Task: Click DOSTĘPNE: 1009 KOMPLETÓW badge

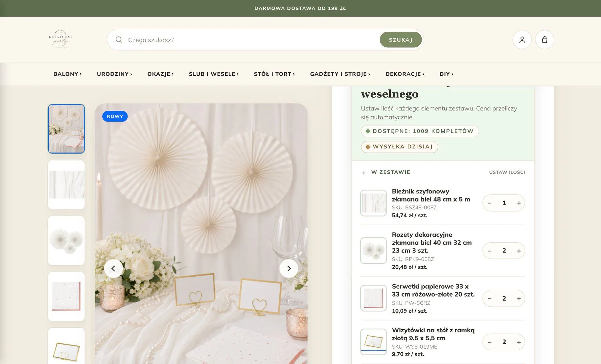Action: (x=420, y=131)
